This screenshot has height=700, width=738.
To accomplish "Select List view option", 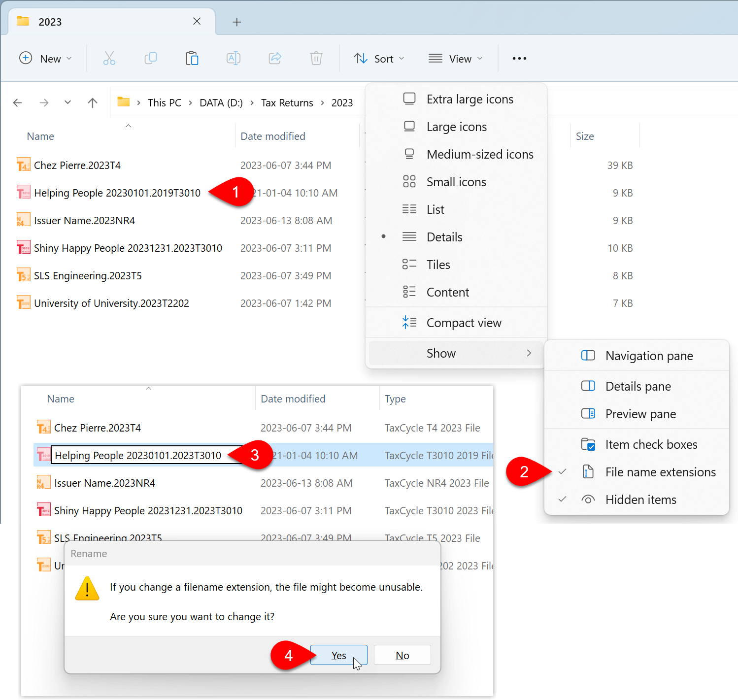I will [x=456, y=209].
